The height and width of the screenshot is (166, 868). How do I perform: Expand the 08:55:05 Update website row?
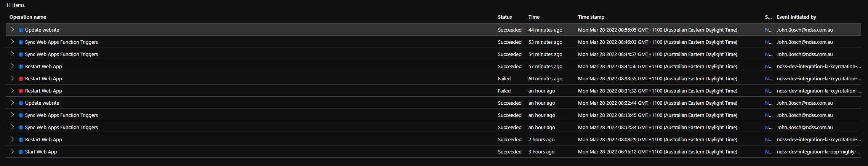click(x=12, y=29)
